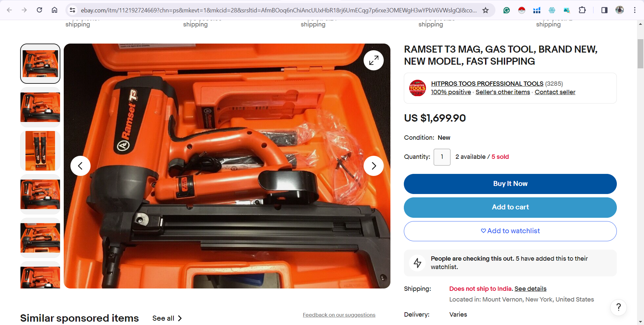The width and height of the screenshot is (644, 325).
Task: Go to the previous product image
Action: (x=80, y=166)
